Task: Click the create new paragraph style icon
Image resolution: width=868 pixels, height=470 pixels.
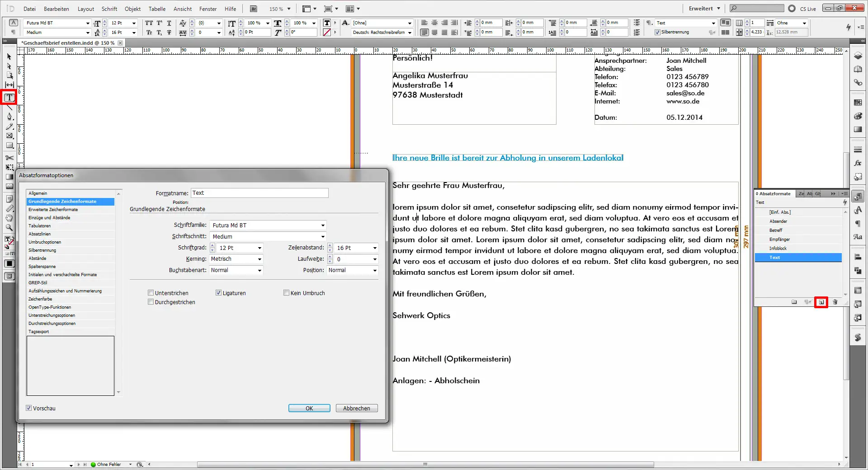Action: pos(821,302)
